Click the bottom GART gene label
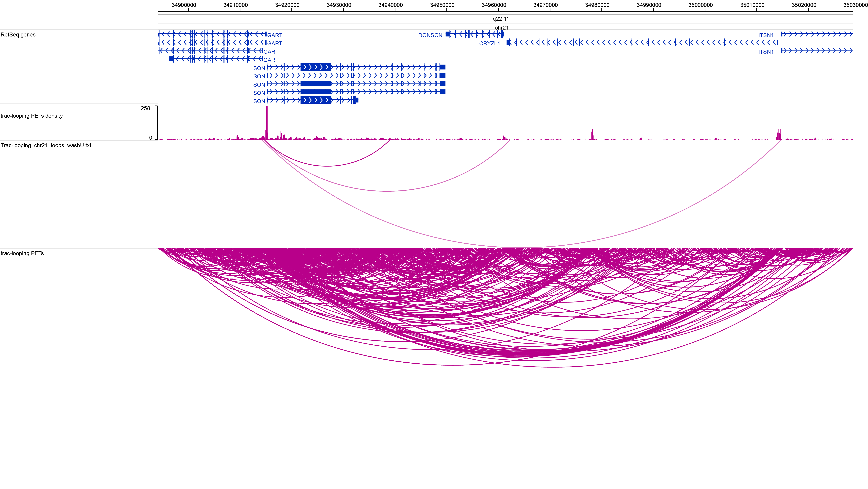 click(x=271, y=60)
